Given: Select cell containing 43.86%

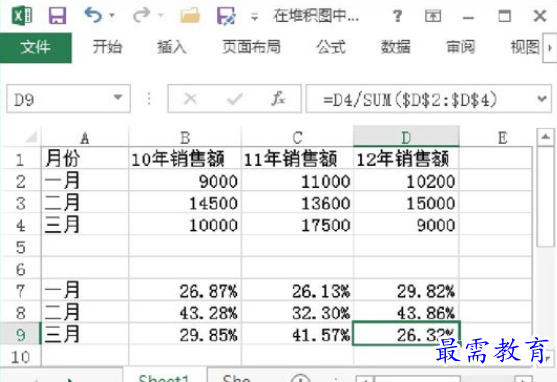Looking at the screenshot, I should click(x=406, y=312).
